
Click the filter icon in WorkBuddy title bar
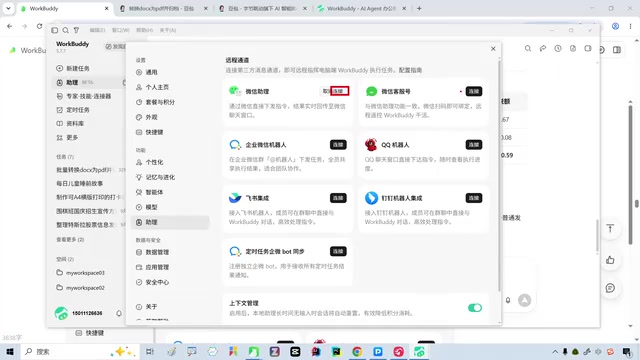[x=76, y=30]
